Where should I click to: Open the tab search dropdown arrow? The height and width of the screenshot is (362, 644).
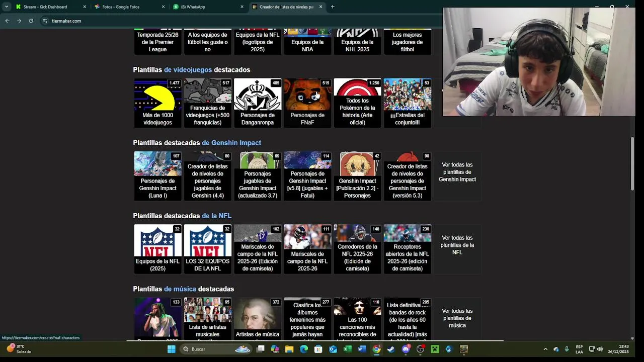click(6, 7)
